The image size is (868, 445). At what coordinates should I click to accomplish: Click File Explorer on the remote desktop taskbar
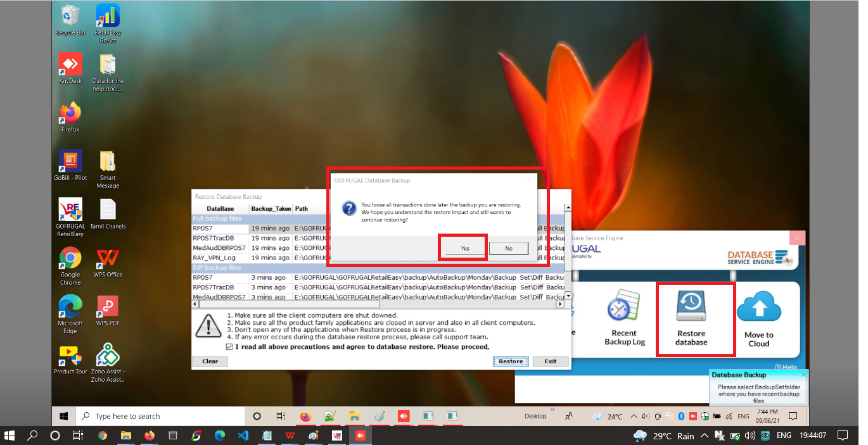point(354,416)
